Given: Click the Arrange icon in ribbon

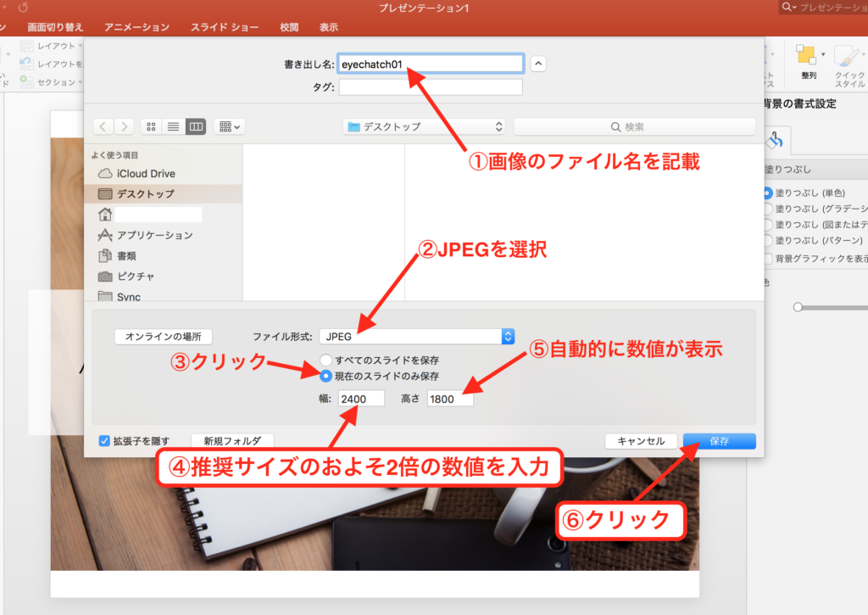Looking at the screenshot, I should coord(808,59).
